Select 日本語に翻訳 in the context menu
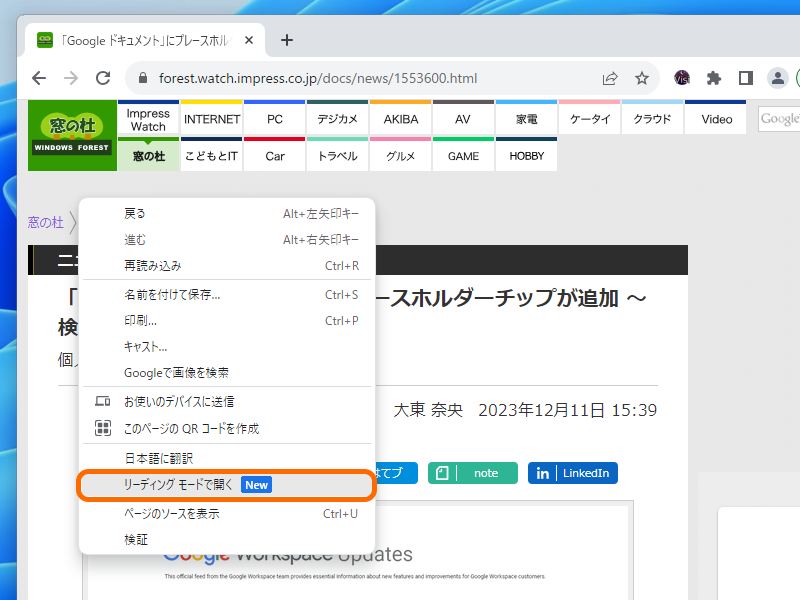 [x=161, y=457]
